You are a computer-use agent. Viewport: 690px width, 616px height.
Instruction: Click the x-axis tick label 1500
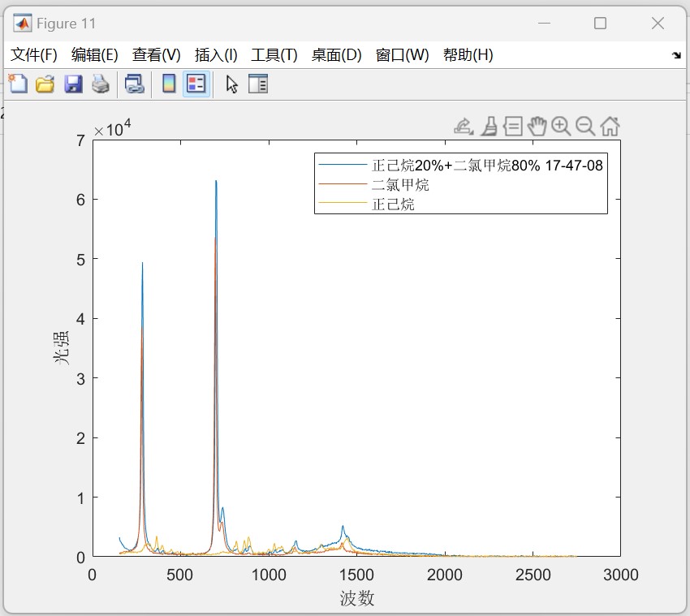[x=356, y=575]
